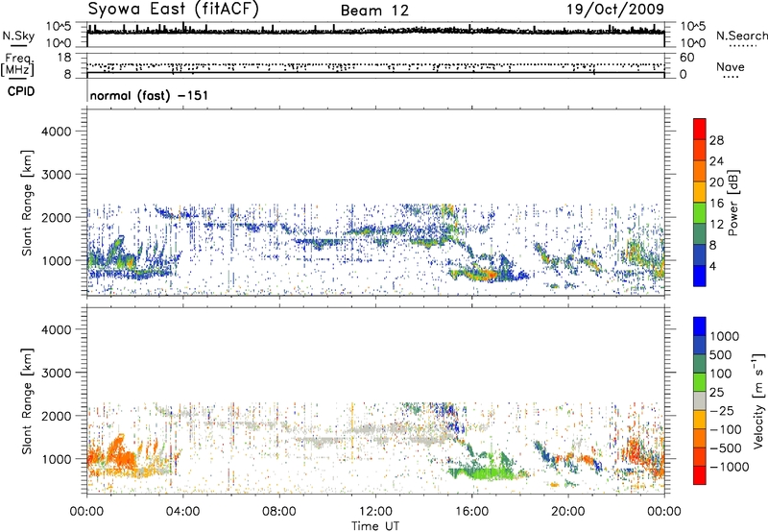Click the '2000' tick on the power panel
This screenshot has width=768, height=532.
[x=56, y=217]
